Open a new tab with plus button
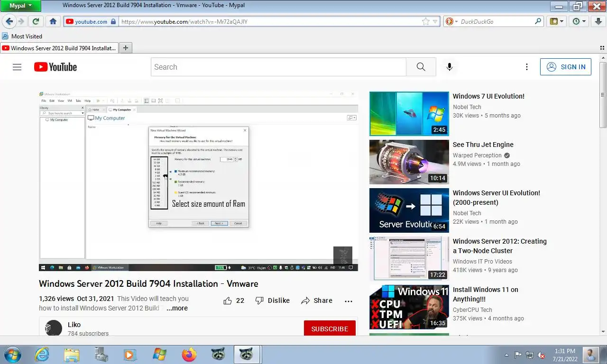 tap(126, 48)
